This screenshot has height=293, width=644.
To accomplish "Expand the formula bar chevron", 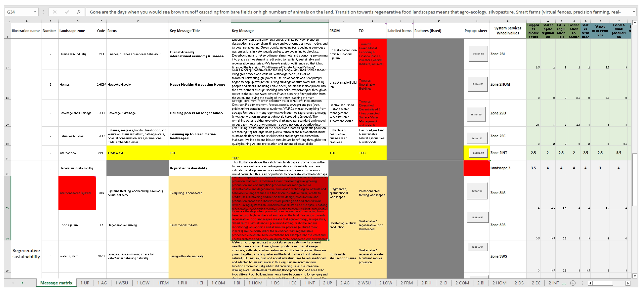I will coord(634,12).
